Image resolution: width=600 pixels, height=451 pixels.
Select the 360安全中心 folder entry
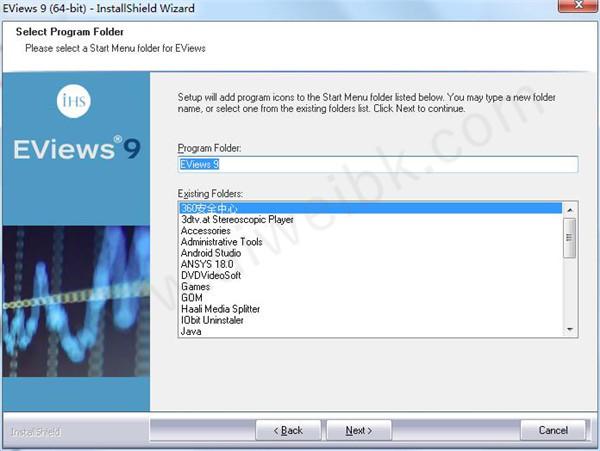click(370, 208)
